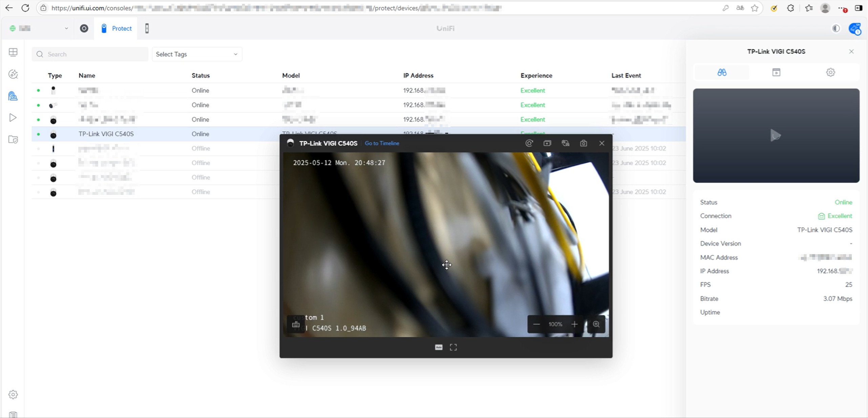
Task: Sort by the Type column header
Action: tap(55, 76)
